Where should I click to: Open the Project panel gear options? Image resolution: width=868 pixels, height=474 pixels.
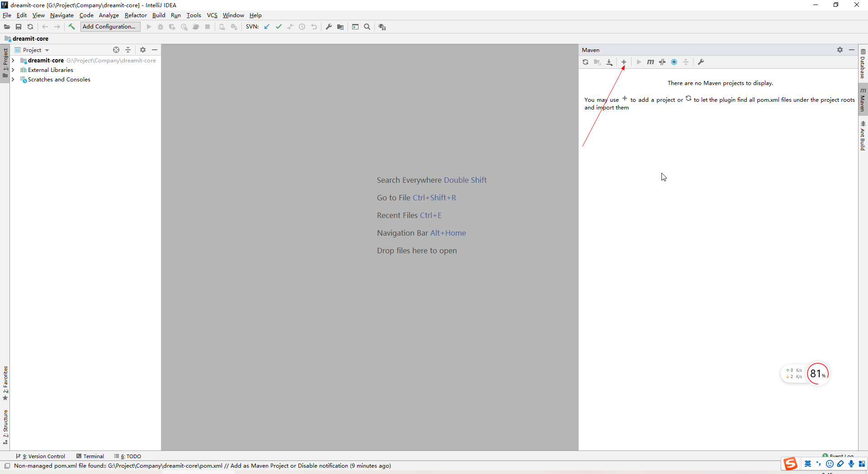click(143, 50)
